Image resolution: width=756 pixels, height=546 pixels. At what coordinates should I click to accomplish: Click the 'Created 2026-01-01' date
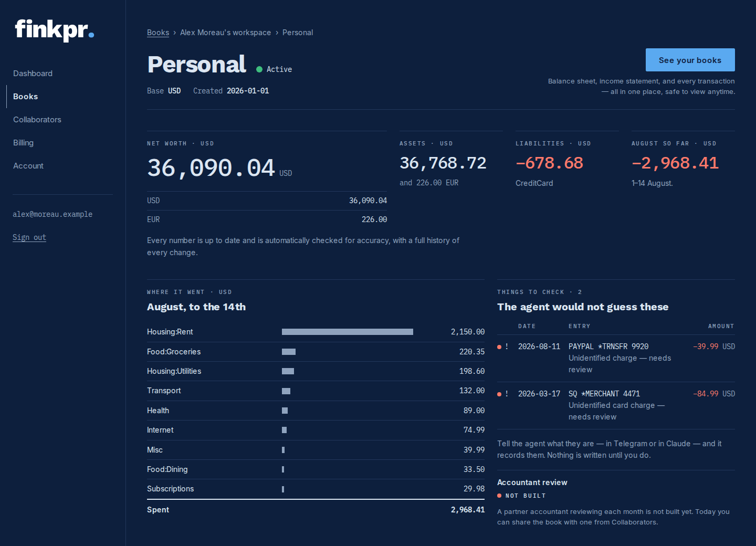click(231, 91)
